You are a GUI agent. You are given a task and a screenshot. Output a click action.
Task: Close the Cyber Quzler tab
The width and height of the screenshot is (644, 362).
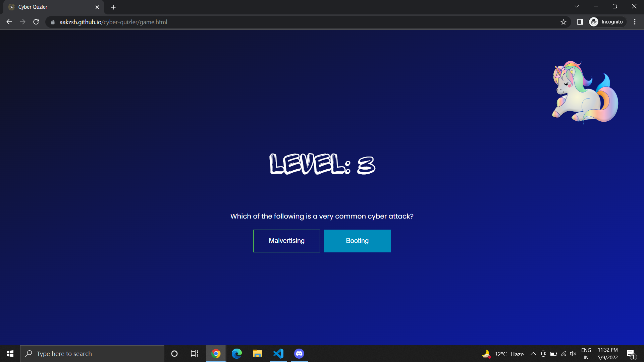(97, 7)
